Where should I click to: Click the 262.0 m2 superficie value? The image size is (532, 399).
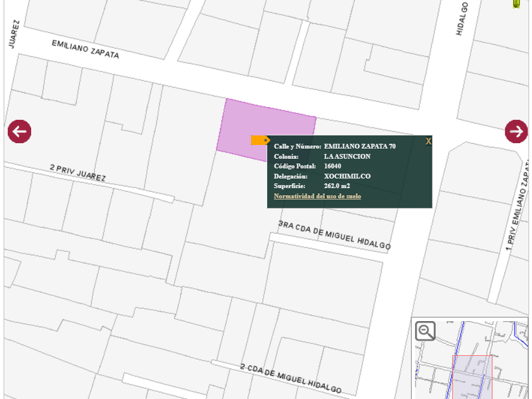[337, 186]
